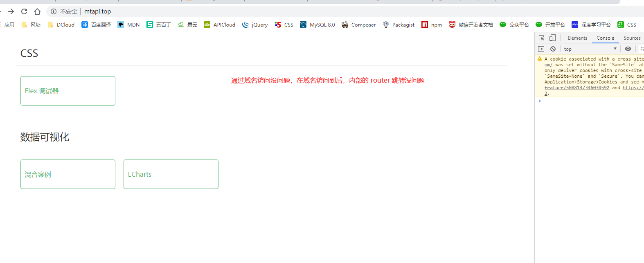This screenshot has width=644, height=263.
Task: Open the 看云 bookmark
Action: pyautogui.click(x=187, y=25)
